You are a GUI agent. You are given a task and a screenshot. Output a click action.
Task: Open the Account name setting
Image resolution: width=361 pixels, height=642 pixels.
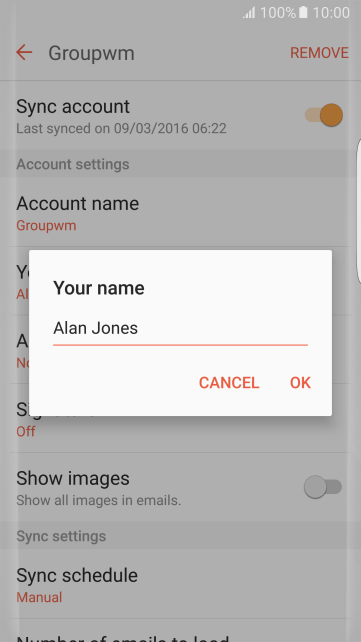[x=180, y=212]
